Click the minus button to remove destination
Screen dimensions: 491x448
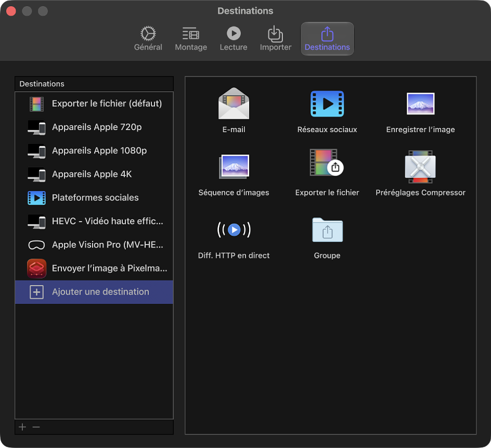(36, 427)
